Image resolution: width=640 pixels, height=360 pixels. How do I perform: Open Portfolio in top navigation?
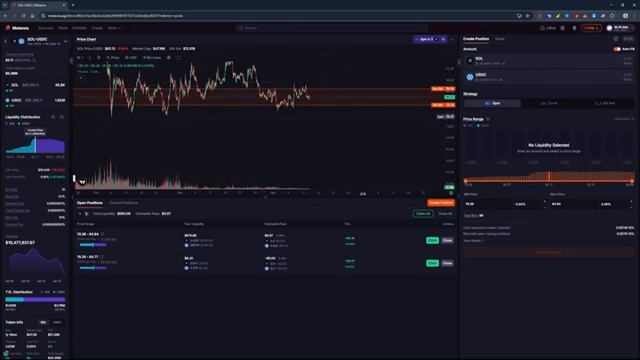click(80, 28)
